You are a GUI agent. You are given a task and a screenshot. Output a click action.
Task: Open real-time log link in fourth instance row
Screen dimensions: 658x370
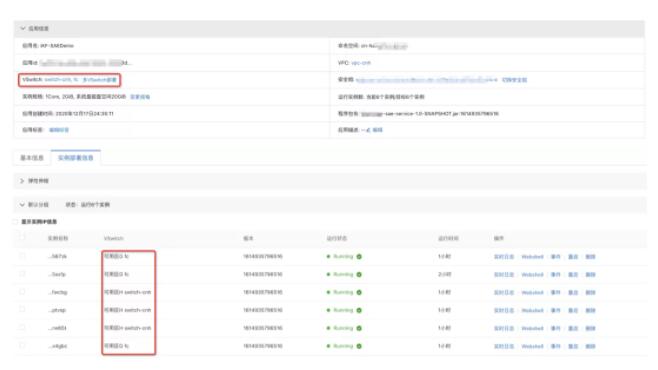point(504,310)
